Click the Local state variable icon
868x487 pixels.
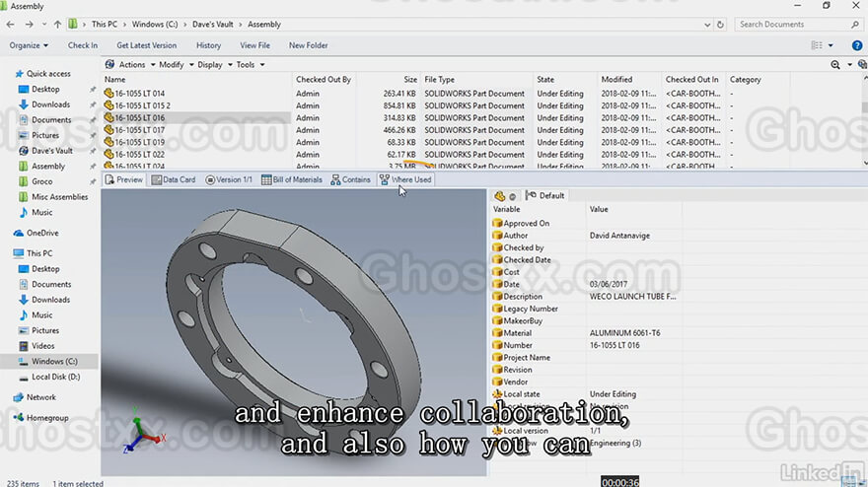[x=497, y=394]
